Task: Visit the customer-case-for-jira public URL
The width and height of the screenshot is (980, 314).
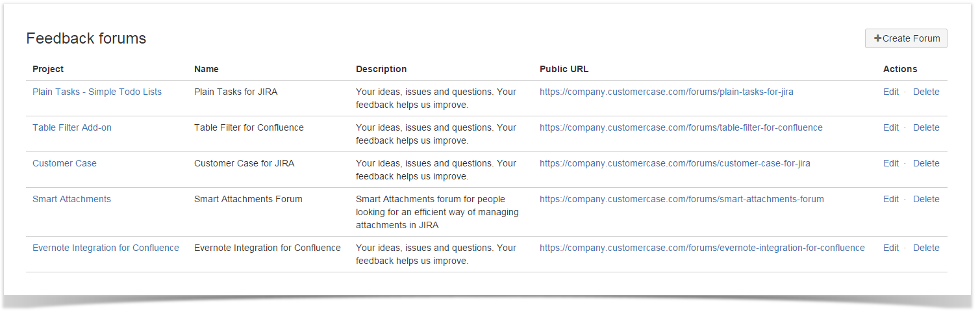Action: point(675,163)
